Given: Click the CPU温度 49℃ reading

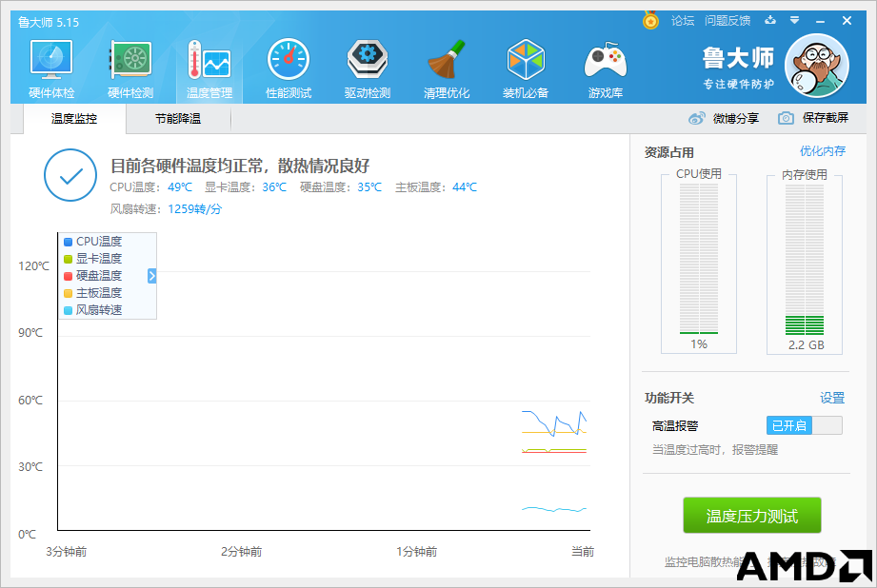Looking at the screenshot, I should point(151,187).
